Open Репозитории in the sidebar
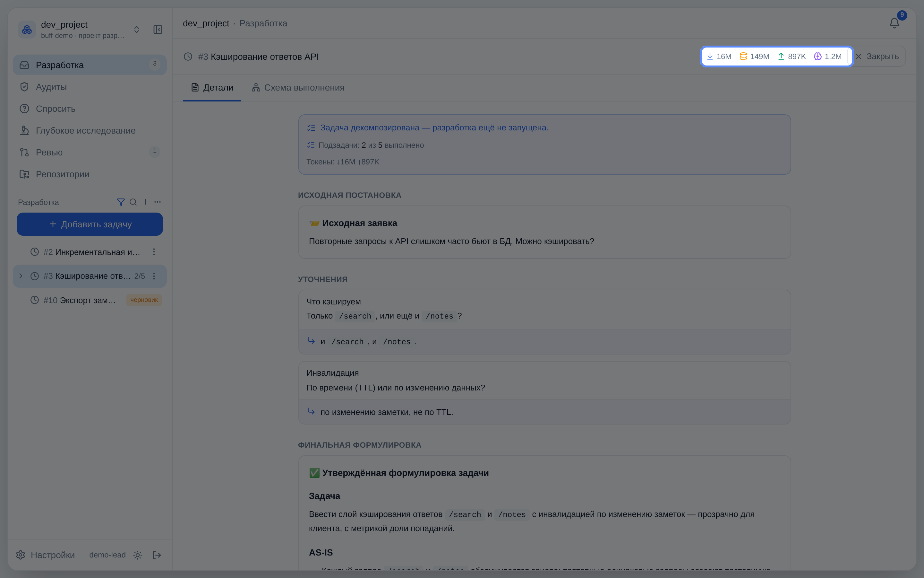This screenshot has height=578, width=924. pos(90,174)
